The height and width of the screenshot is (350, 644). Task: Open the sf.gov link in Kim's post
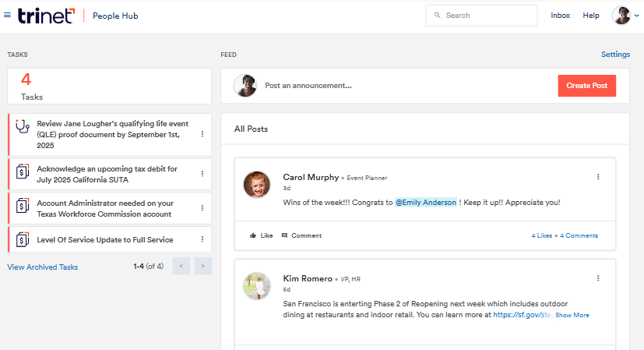[x=522, y=315]
